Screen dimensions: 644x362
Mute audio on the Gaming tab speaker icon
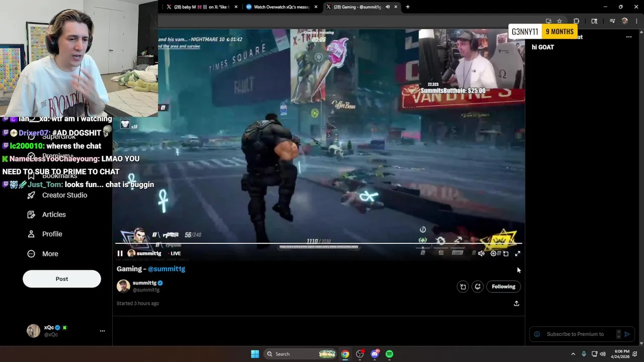[387, 7]
